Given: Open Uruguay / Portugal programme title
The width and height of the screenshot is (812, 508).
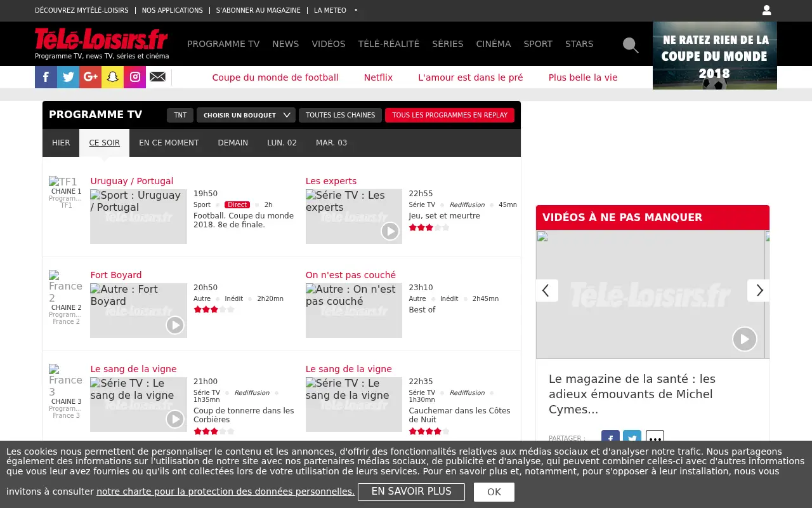Looking at the screenshot, I should tap(131, 181).
